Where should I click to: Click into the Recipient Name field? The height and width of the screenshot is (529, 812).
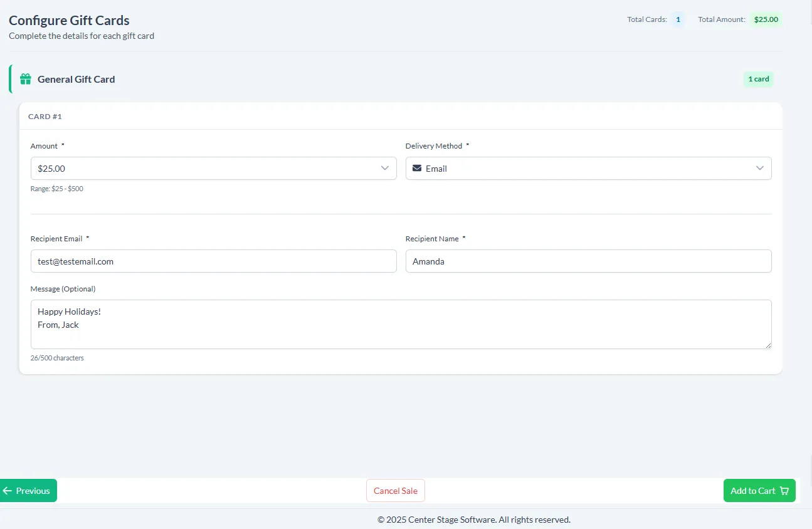[x=589, y=261]
